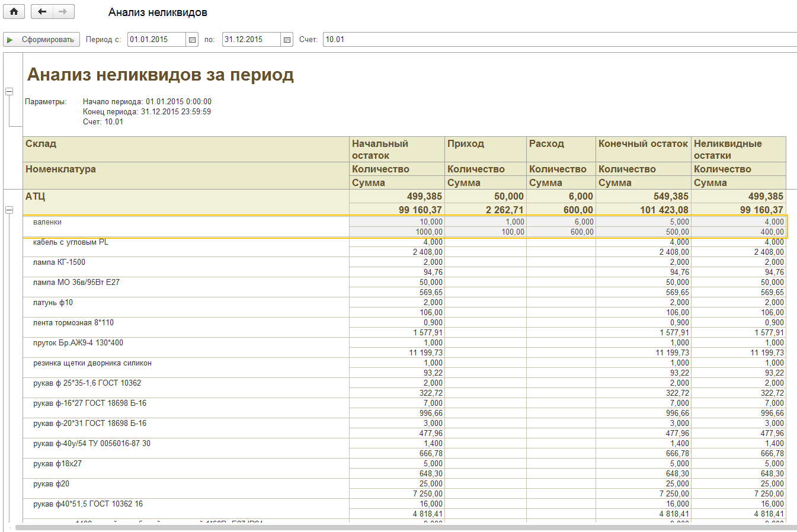Select рукав ф-40у/54 ТУ 0056016-87 30 row

[x=404, y=448]
